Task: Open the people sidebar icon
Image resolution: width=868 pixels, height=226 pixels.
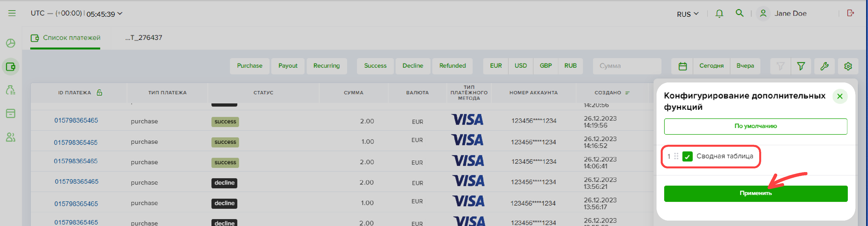Action: click(x=11, y=137)
